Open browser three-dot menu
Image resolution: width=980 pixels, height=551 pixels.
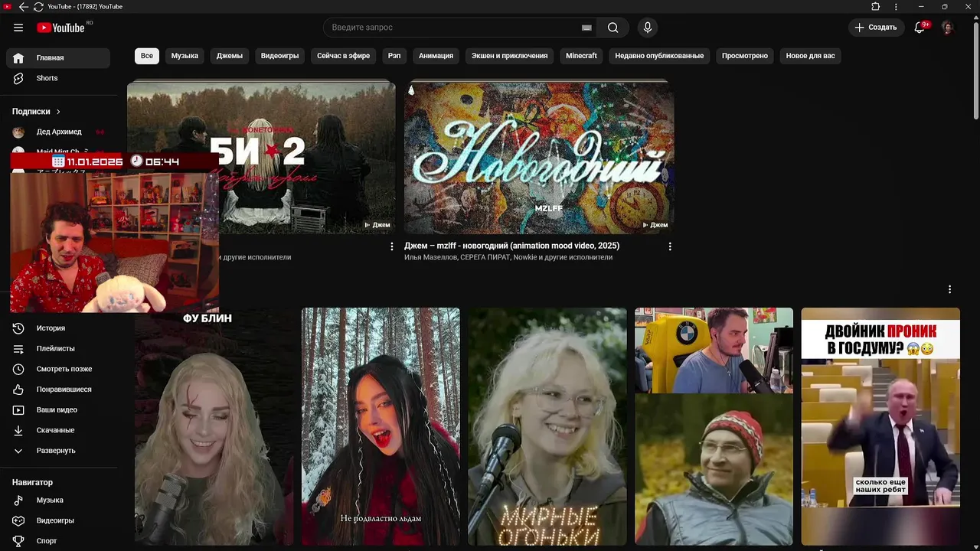(x=897, y=7)
